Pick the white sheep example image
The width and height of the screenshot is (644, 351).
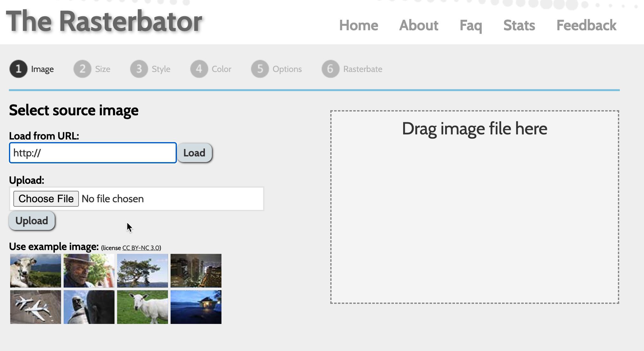coord(142,307)
